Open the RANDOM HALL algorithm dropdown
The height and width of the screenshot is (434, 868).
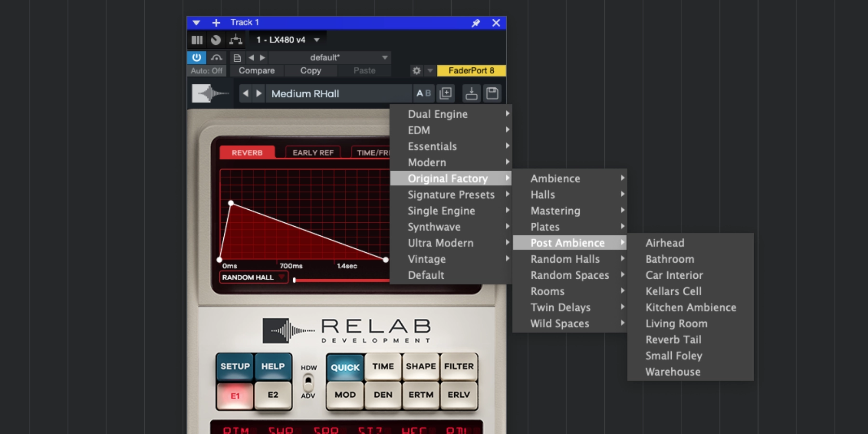pos(253,277)
